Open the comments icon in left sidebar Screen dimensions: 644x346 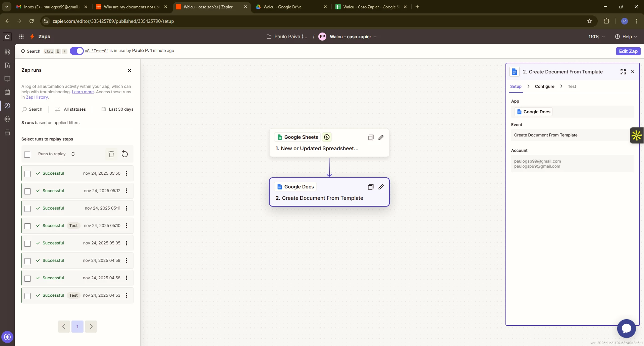pos(7,79)
